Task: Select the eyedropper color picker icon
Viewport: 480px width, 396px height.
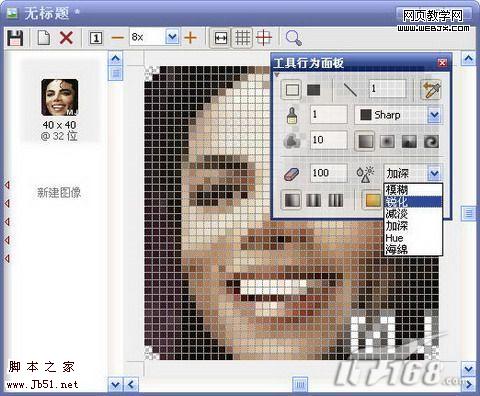Action: [x=431, y=89]
